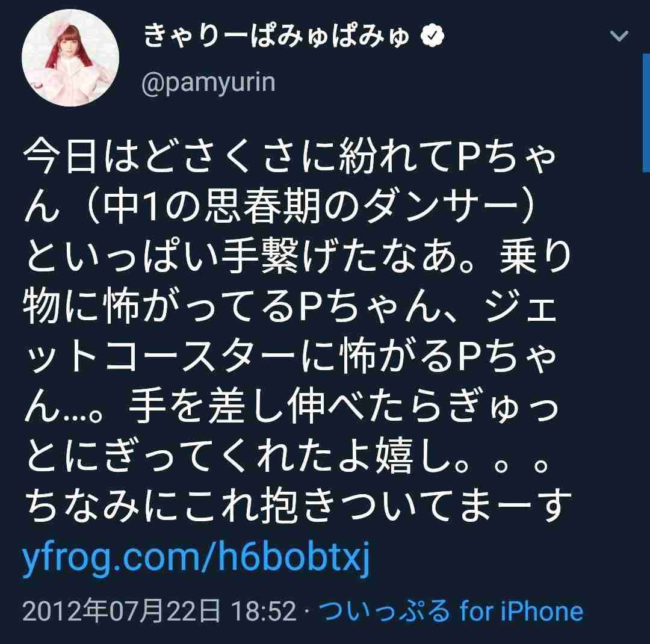Click the 2012年07月22日 date stamp
650x644 pixels.
(121, 611)
